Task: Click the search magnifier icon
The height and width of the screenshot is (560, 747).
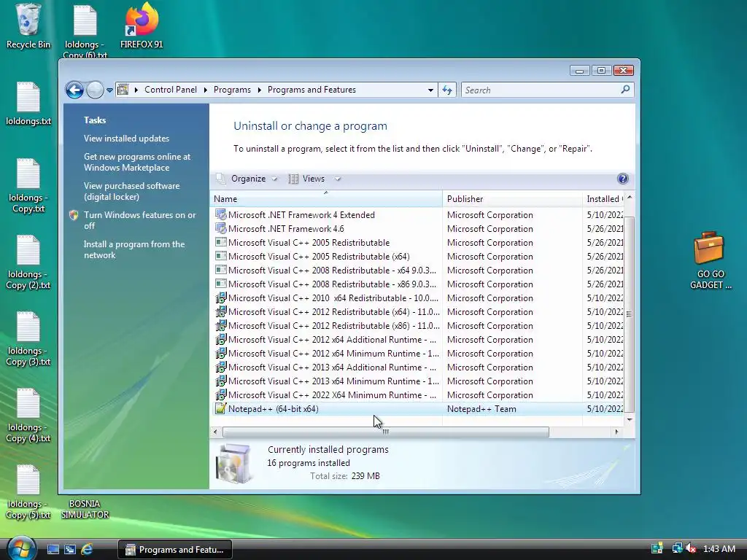Action: pos(625,90)
